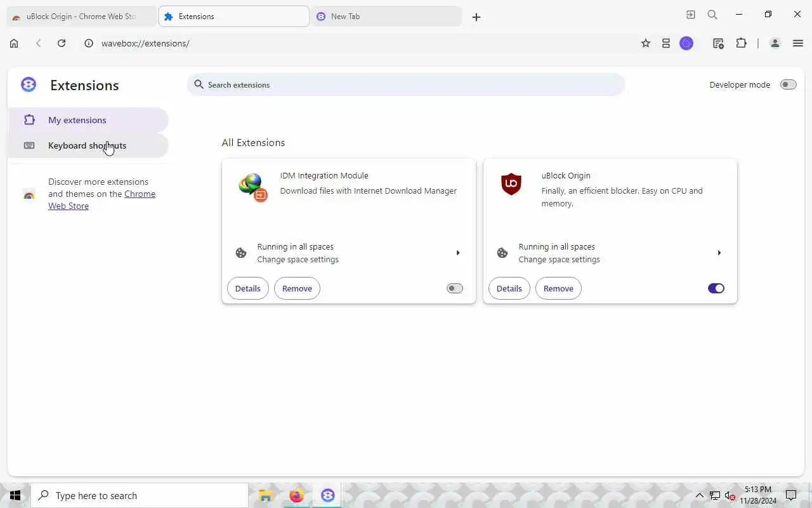
Task: Open the notification center icon
Action: (791, 495)
